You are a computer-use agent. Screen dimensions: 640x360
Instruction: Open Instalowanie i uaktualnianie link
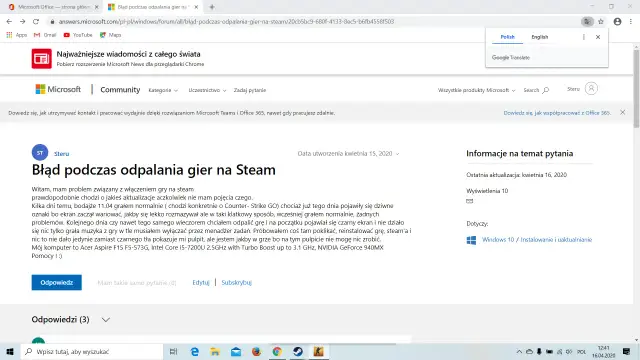click(x=556, y=240)
